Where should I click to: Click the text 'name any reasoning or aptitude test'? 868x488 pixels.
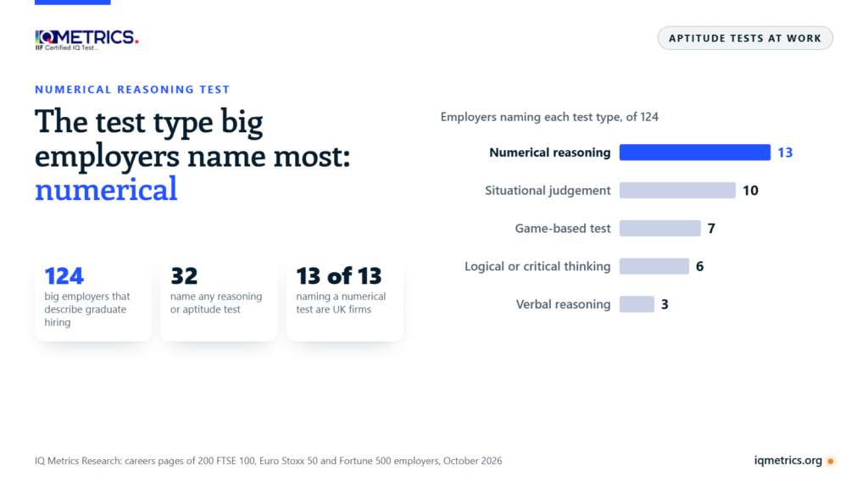tap(216, 302)
